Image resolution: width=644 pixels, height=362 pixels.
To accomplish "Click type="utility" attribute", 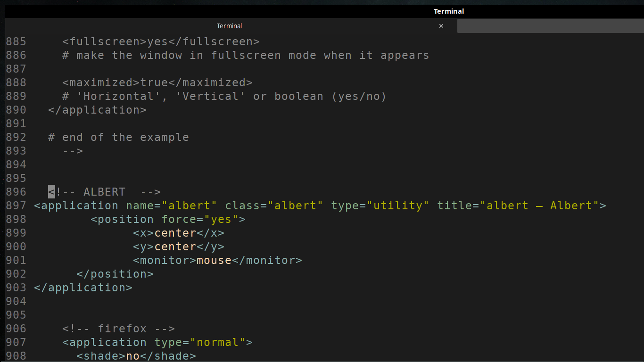I will coord(380,206).
